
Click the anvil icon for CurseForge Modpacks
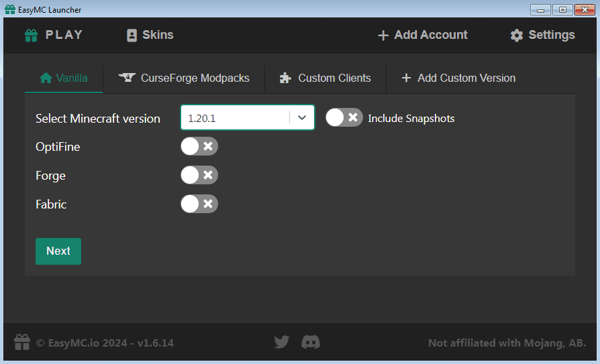click(x=127, y=78)
